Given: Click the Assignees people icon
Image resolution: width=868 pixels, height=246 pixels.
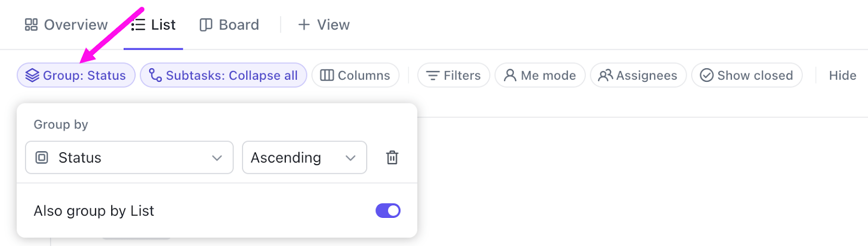Looking at the screenshot, I should pos(605,75).
